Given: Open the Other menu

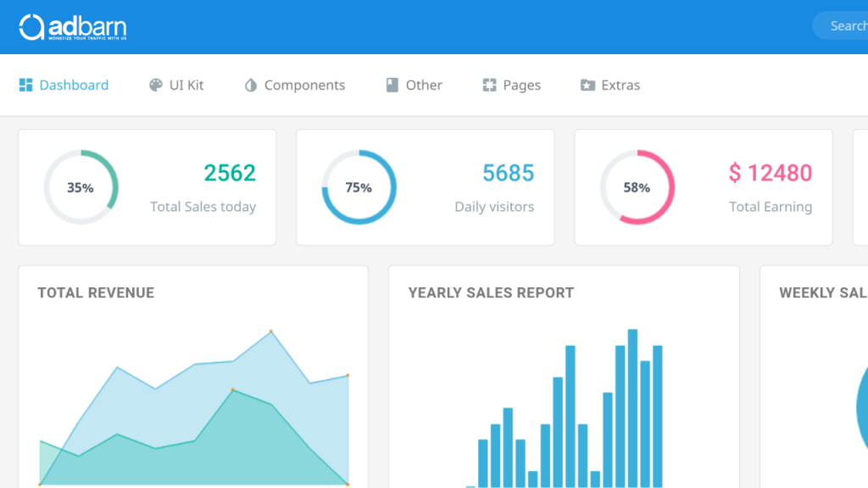Looking at the screenshot, I should (x=414, y=85).
